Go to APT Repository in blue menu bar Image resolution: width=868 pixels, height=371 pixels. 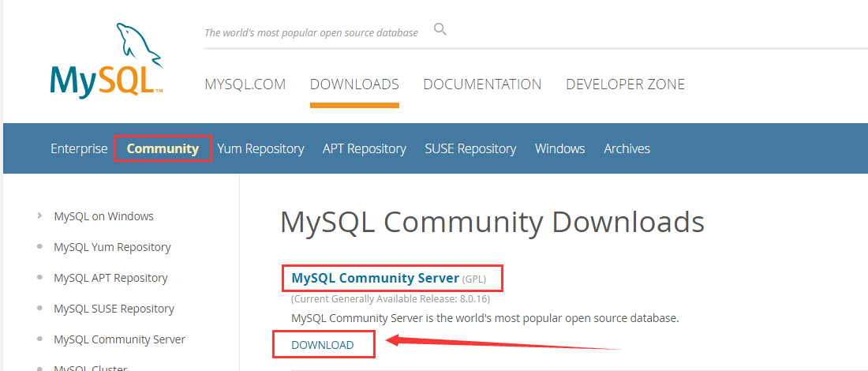(x=365, y=148)
